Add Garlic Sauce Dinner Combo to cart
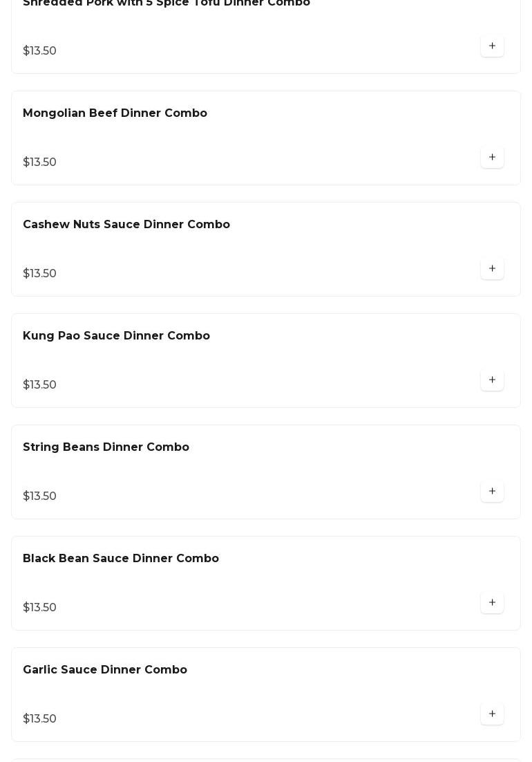This screenshot has width=532, height=762. (492, 714)
